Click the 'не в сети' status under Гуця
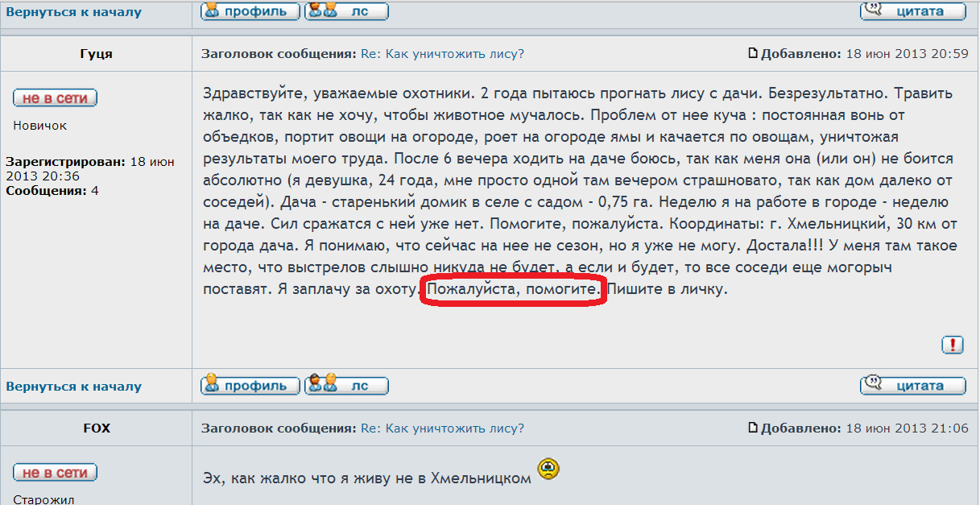980x505 pixels. pos(55,98)
